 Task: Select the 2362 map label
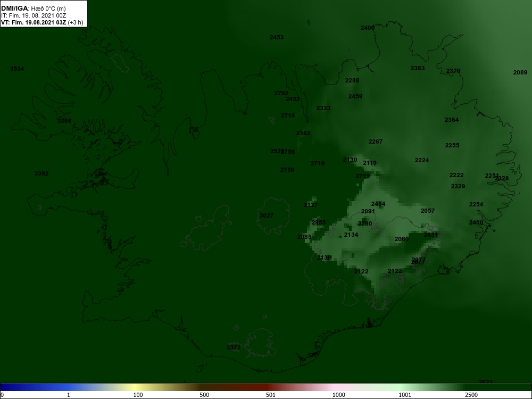click(x=303, y=134)
